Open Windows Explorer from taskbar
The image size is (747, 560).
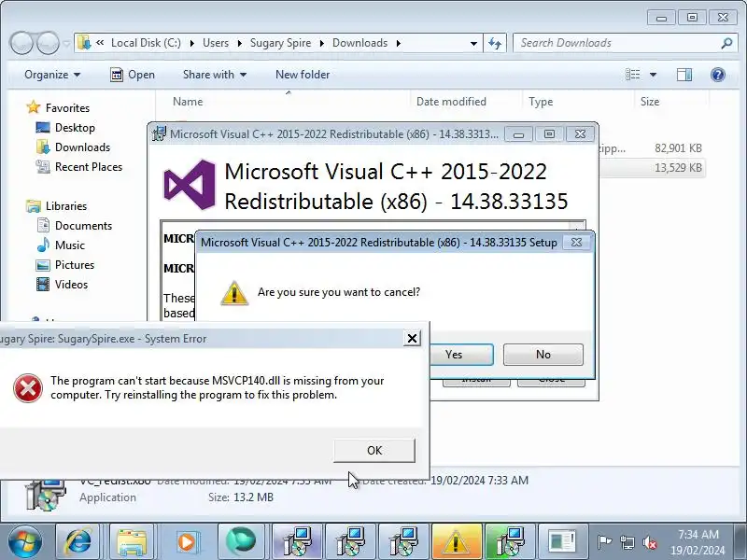coord(132,542)
